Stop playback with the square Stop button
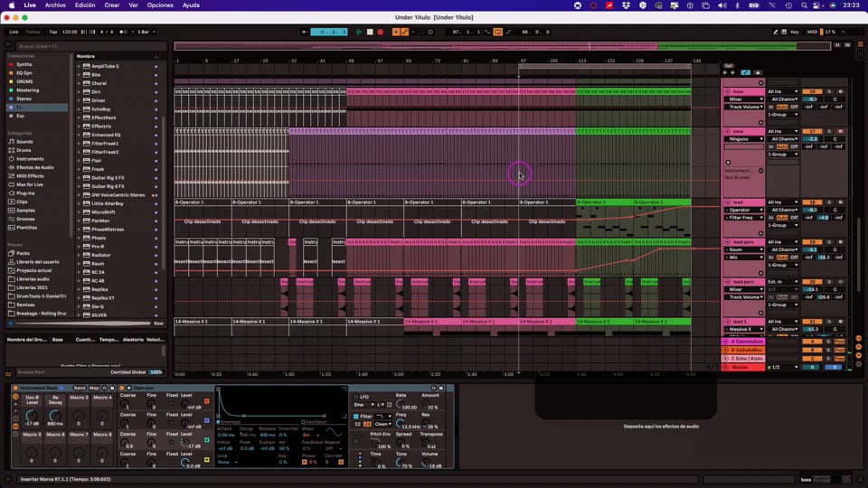868x488 pixels. (370, 33)
